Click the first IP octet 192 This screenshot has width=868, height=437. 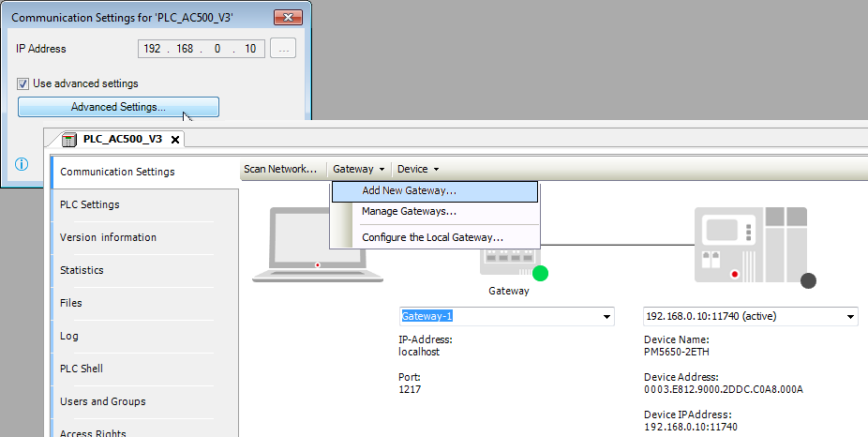click(152, 49)
